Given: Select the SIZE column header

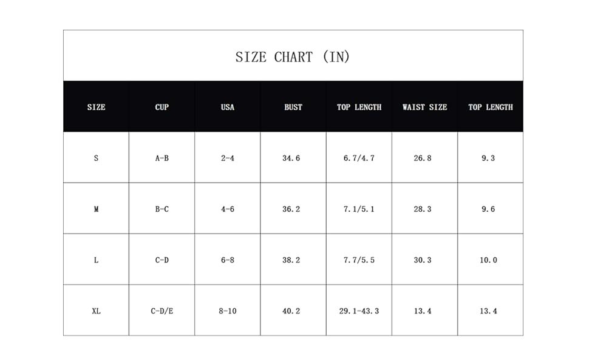Looking at the screenshot, I should pos(96,107).
